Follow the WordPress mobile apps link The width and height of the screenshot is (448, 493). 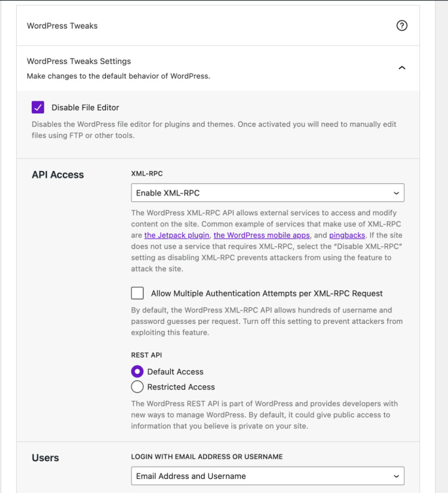[261, 235]
